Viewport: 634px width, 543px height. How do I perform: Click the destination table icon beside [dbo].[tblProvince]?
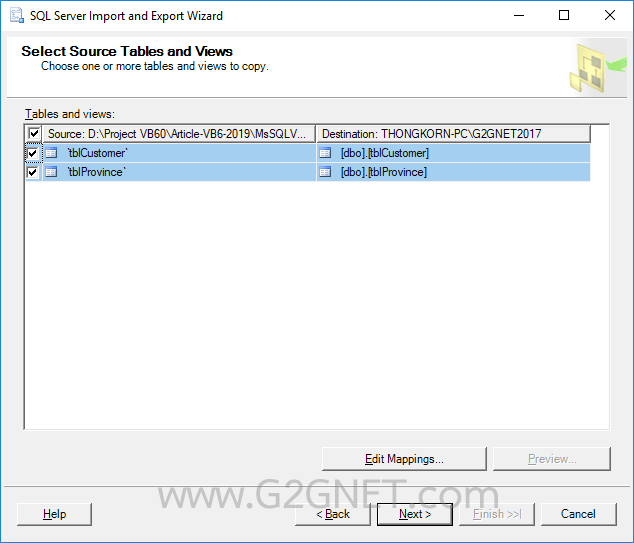point(325,172)
